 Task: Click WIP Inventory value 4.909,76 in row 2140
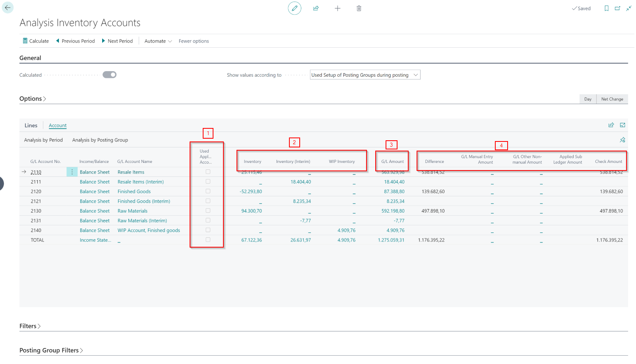pyautogui.click(x=347, y=230)
